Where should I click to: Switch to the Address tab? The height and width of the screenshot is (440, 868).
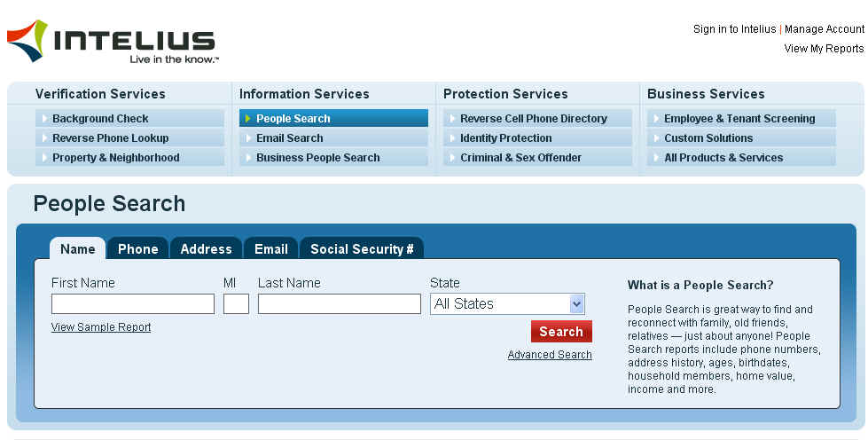tap(206, 248)
